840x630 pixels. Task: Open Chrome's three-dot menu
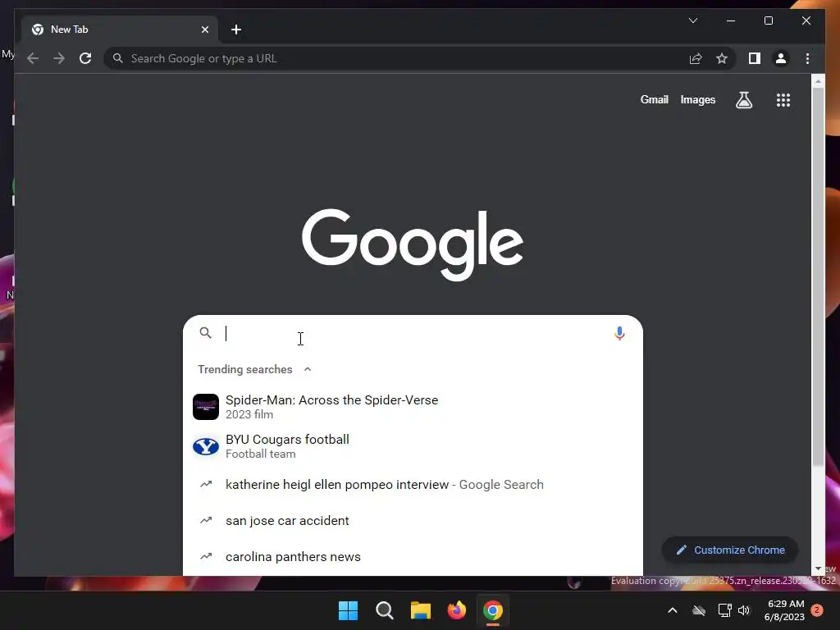(807, 58)
